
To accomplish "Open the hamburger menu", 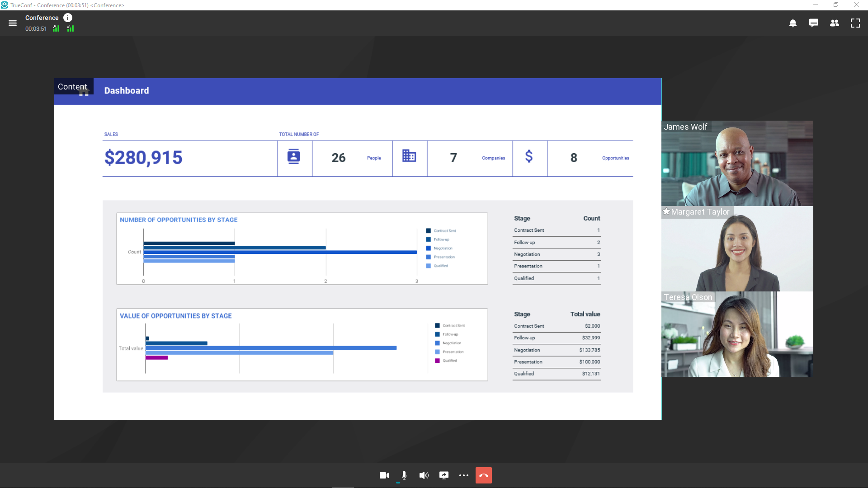I will point(13,23).
